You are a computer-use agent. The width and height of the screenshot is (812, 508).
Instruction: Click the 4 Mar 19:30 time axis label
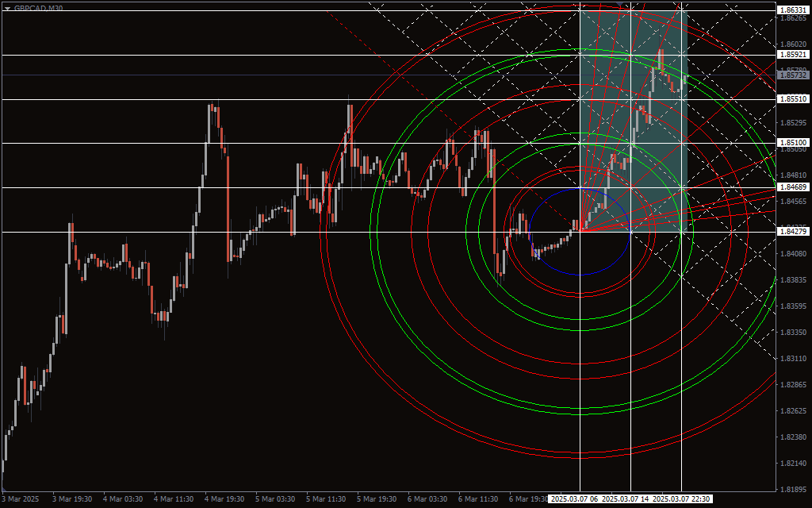(x=224, y=499)
